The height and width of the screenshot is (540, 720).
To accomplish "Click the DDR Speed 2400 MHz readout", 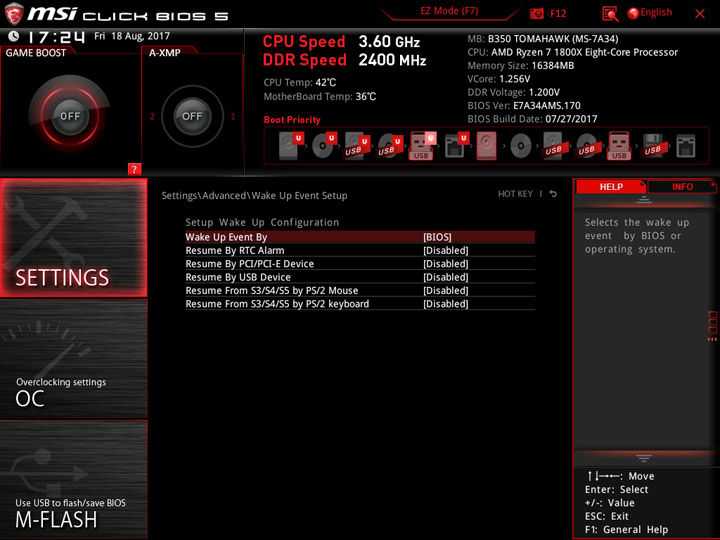I will 344,60.
